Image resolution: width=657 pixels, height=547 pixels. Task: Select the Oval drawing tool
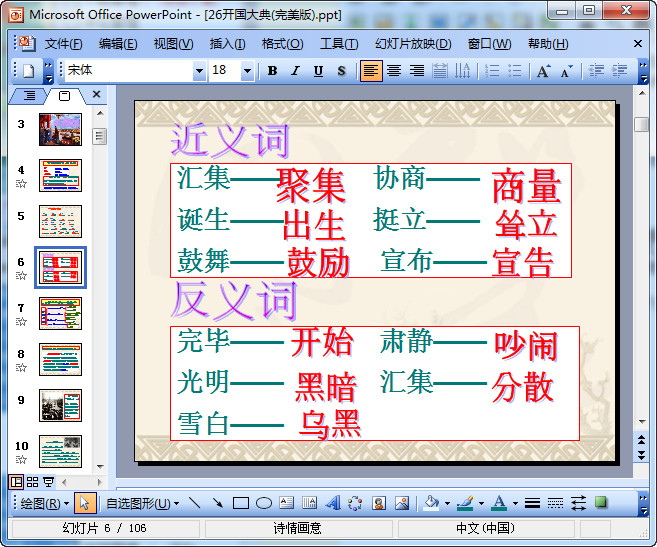coord(264,503)
